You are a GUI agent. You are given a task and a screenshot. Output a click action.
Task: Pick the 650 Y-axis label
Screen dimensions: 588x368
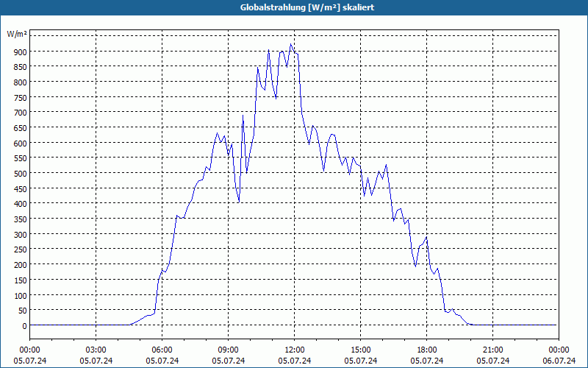tap(21, 128)
